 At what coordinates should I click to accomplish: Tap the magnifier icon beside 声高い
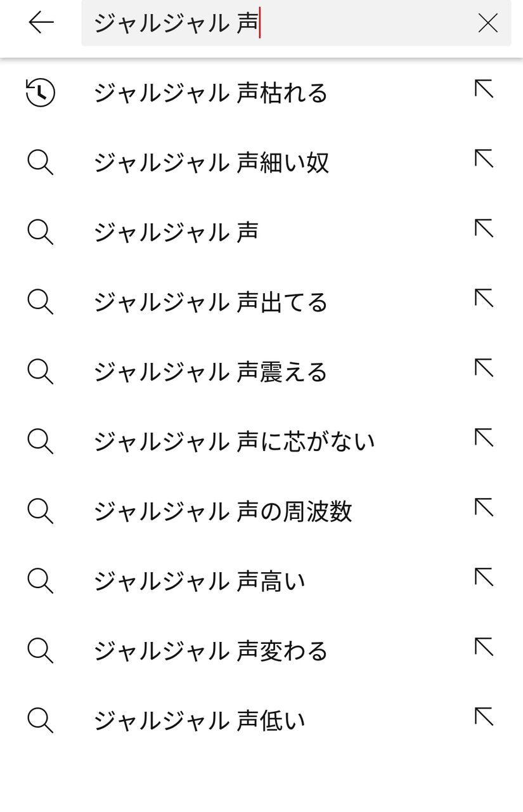pyautogui.click(x=41, y=581)
